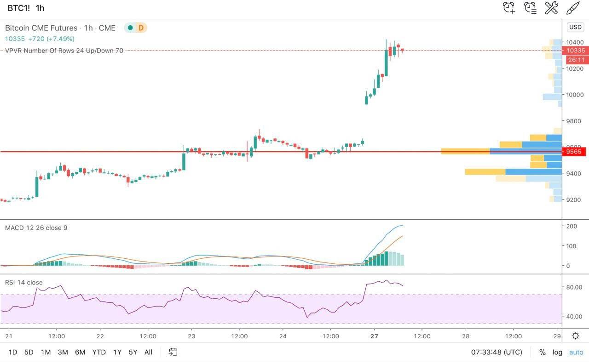Open the USD currency selector

click(x=575, y=27)
